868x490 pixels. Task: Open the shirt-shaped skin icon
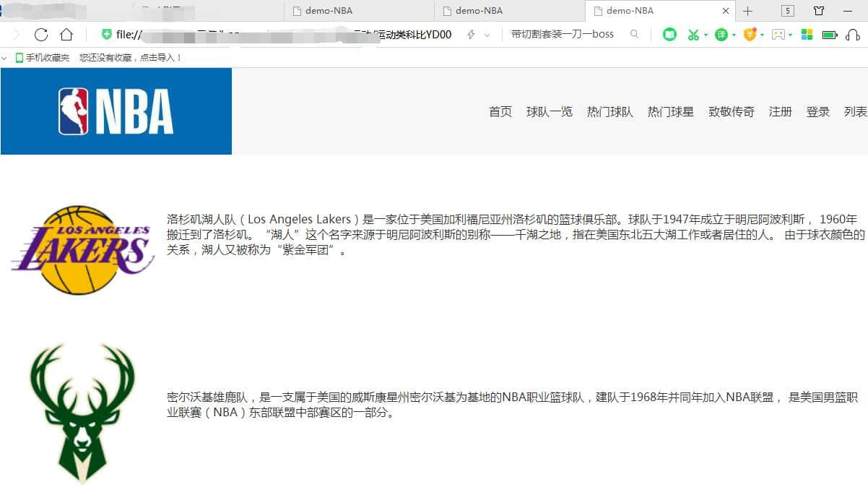pos(819,11)
